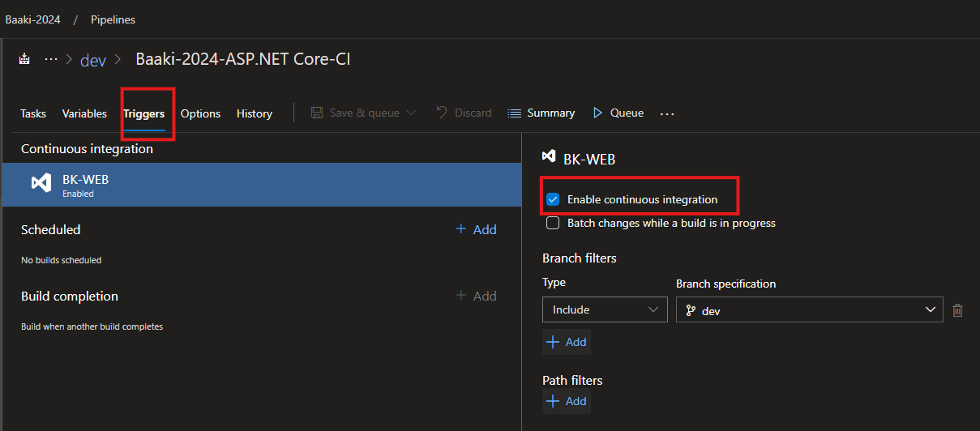Add a scheduled trigger

[476, 229]
